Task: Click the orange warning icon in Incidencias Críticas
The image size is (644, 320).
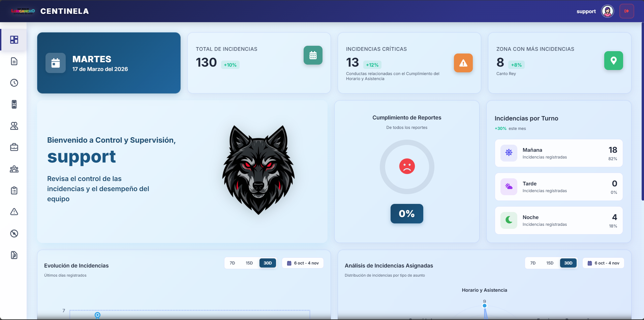Action: coord(463,63)
